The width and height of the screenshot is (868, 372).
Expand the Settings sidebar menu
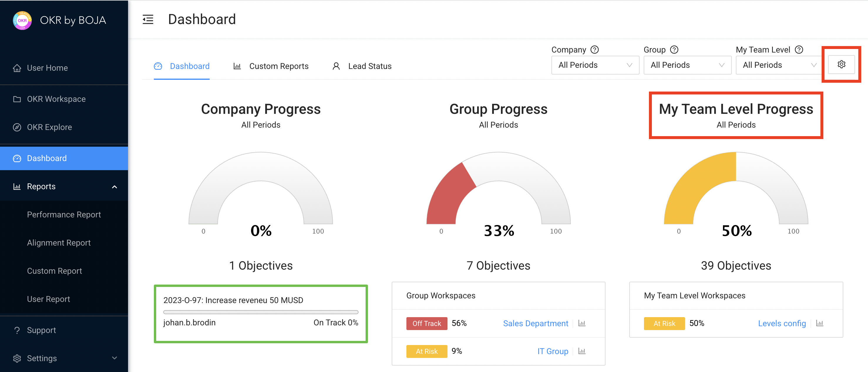[114, 358]
